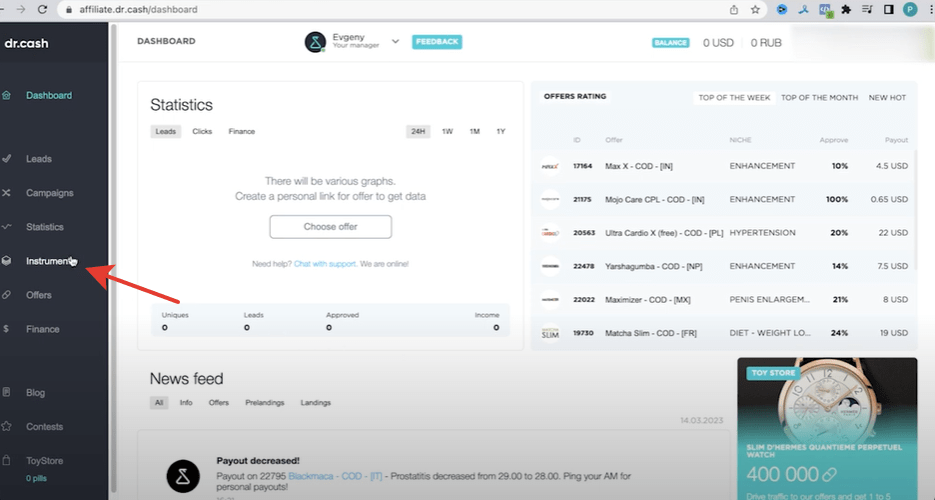
Task: Open ToyStore in the sidebar
Action: pyautogui.click(x=44, y=461)
